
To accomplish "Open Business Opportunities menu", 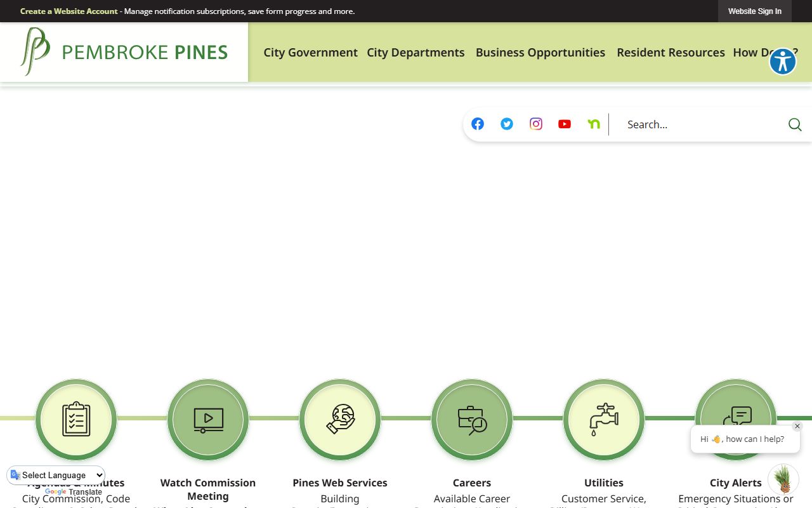I will (540, 53).
